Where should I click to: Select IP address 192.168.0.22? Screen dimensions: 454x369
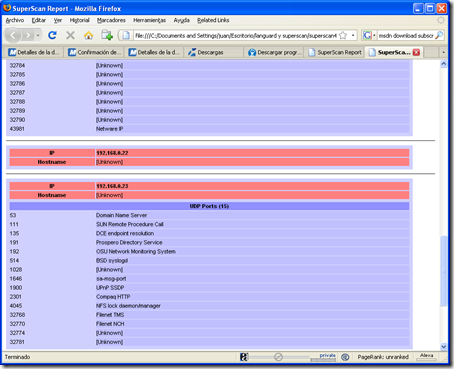112,153
